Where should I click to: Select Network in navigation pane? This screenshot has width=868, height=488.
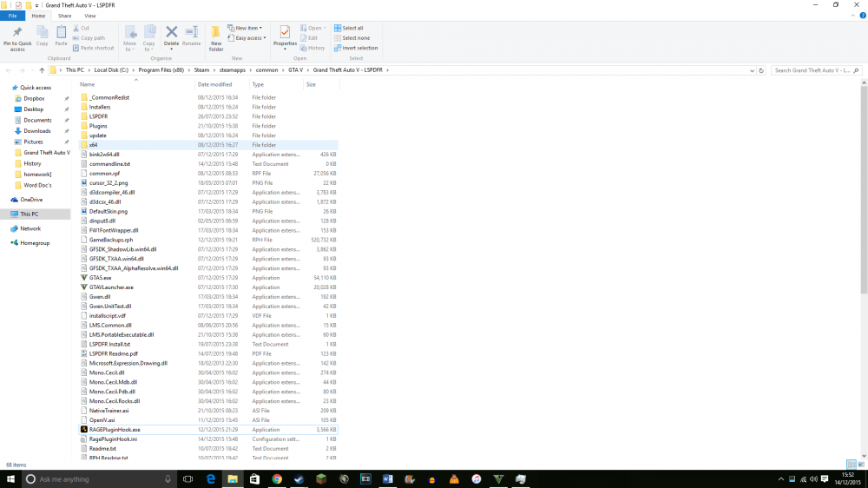coord(30,228)
